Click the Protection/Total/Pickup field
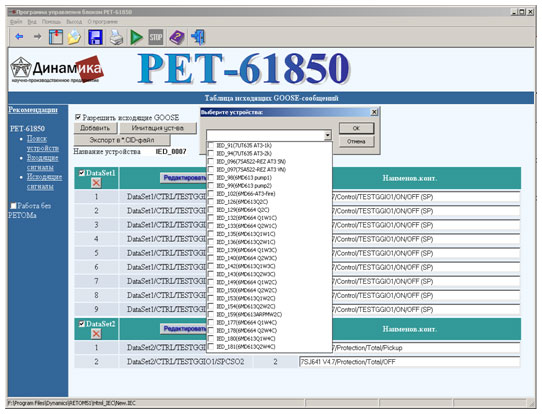 point(426,348)
